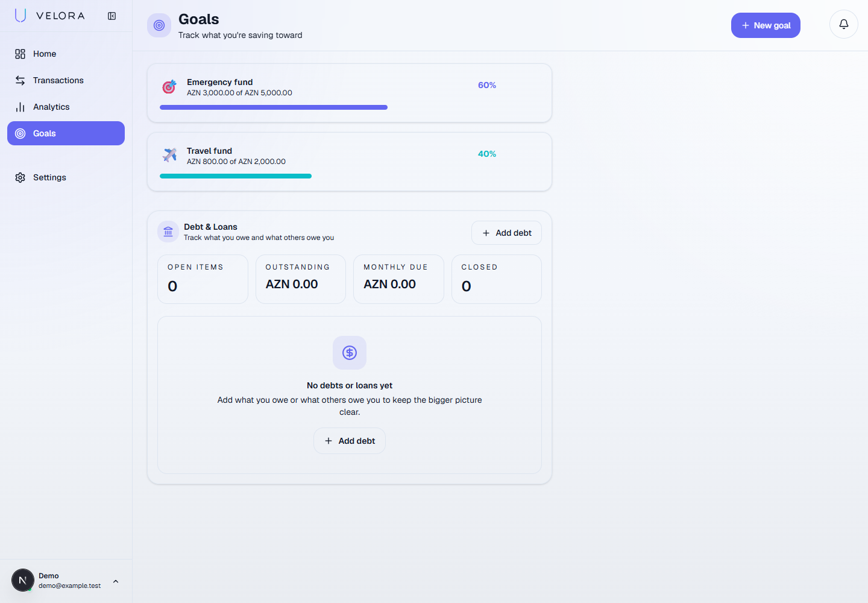Click Add debt in Debt & Loans header
Viewport: 868px width, 603px height.
[x=506, y=233]
